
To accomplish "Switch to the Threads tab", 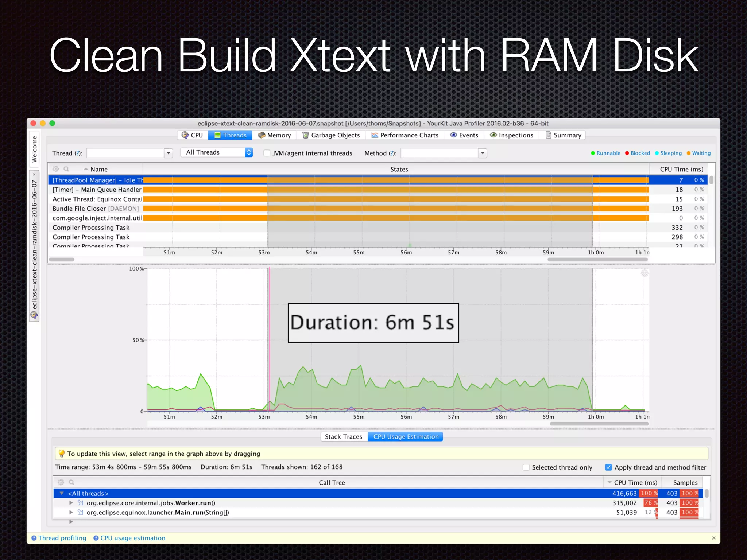I will [x=230, y=135].
